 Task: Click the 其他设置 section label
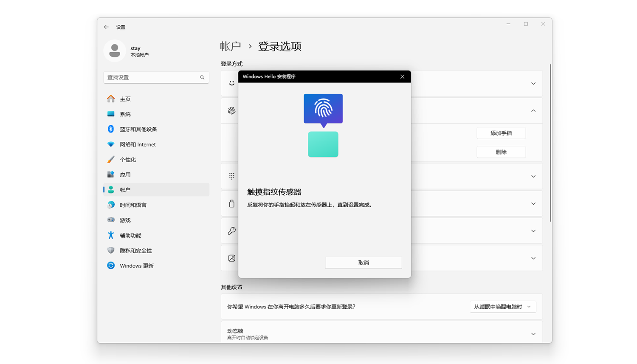tap(231, 287)
